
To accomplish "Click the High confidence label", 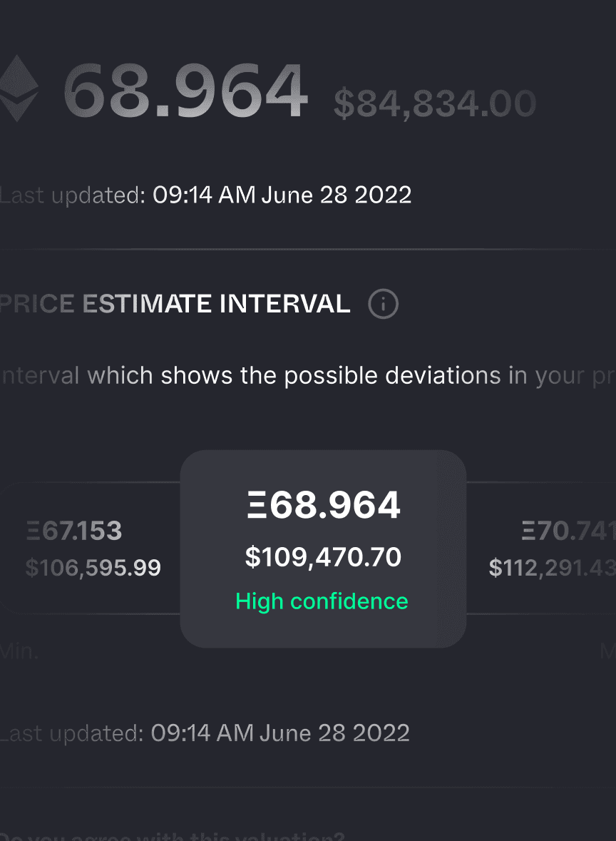I will 322,601.
